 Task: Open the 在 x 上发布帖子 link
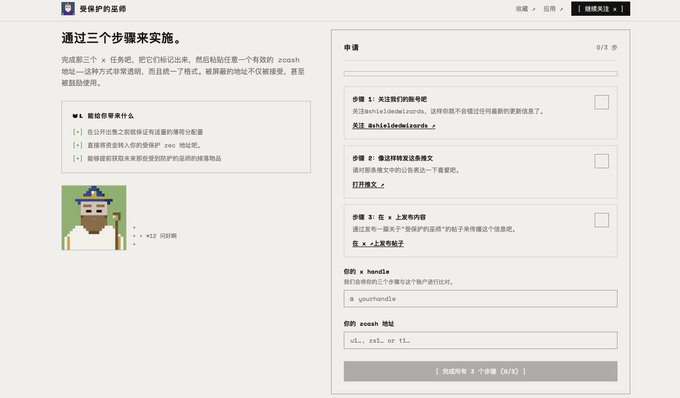point(378,244)
